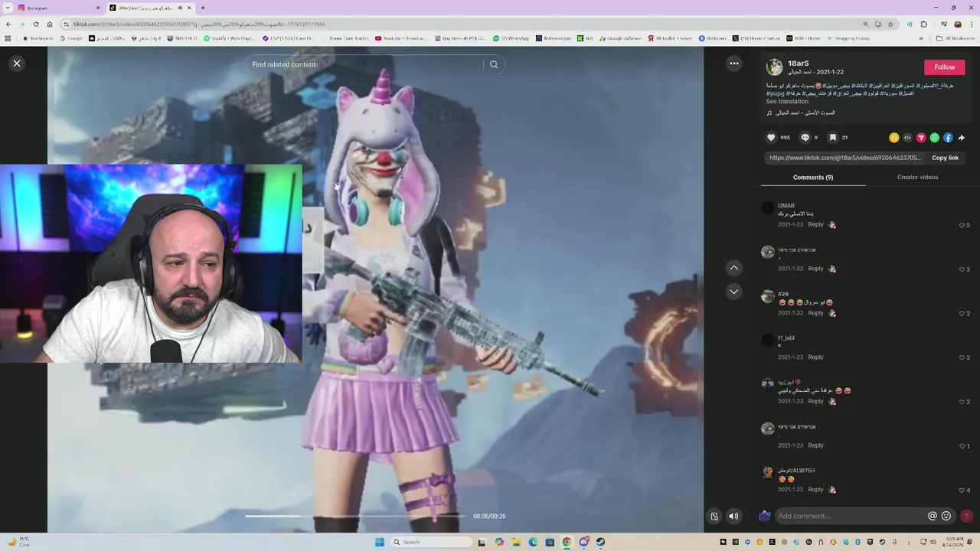
Task: Copy link of the video
Action: 945,158
